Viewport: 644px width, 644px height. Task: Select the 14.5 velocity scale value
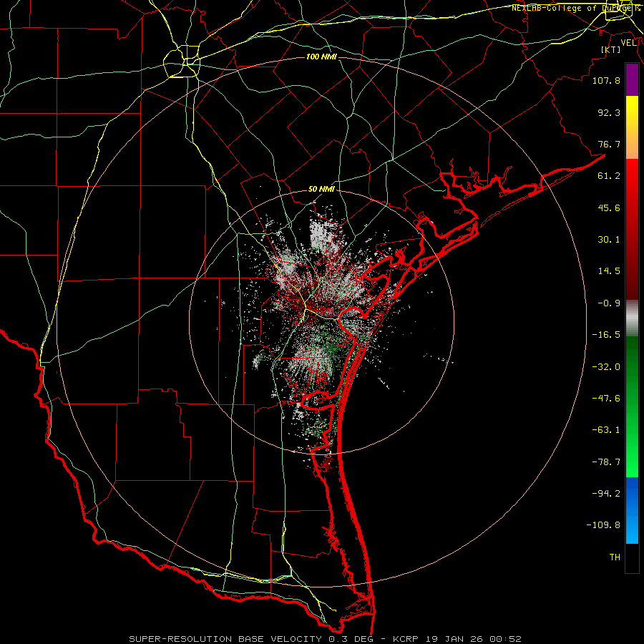(609, 271)
